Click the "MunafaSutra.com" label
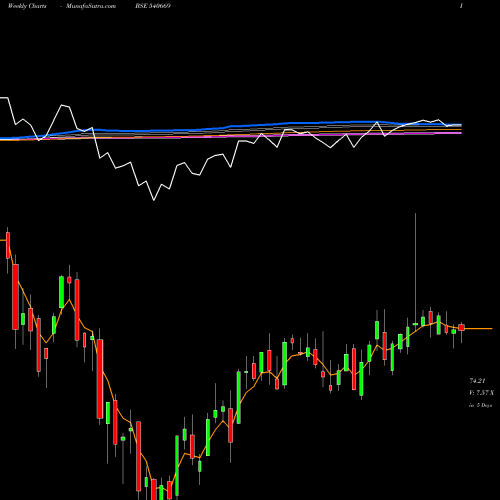This screenshot has width=500, height=500. coord(91,6)
